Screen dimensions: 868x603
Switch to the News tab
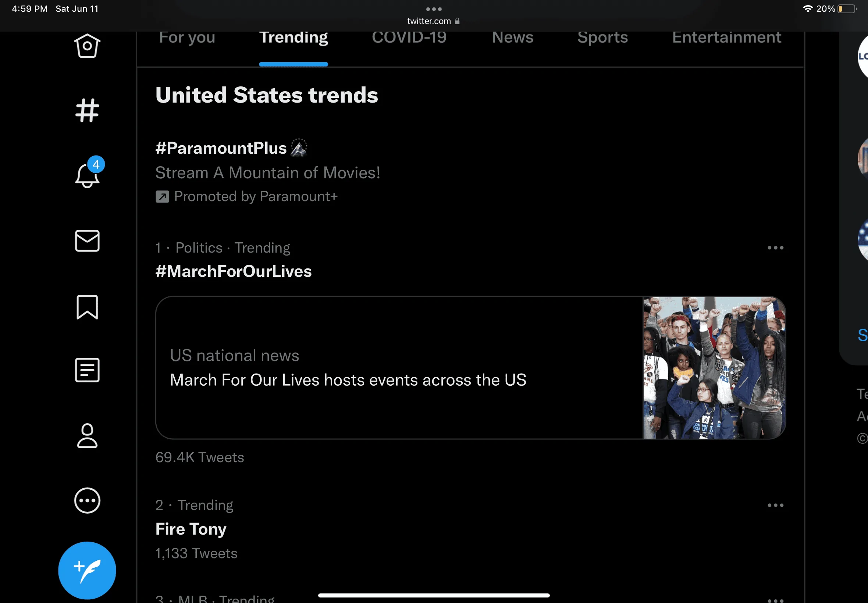click(x=512, y=38)
